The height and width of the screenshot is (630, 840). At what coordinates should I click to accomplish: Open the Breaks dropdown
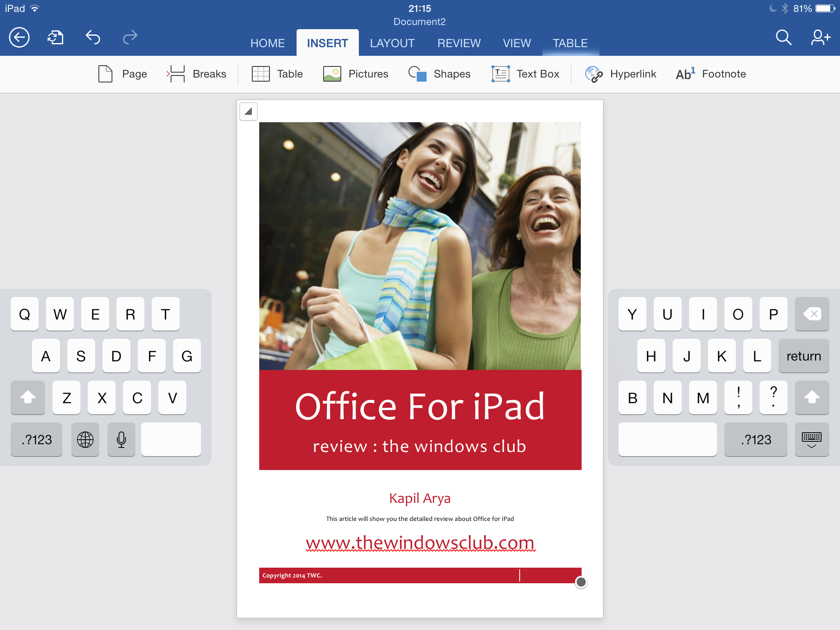196,74
